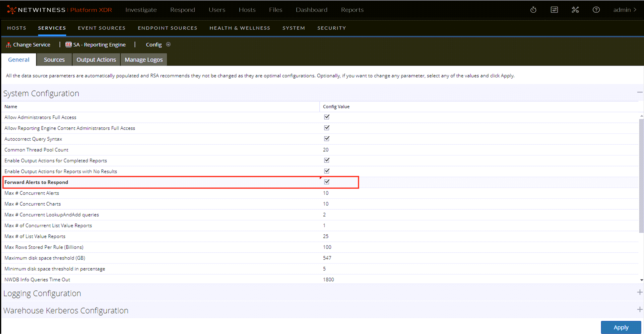Select the General config tab

point(19,60)
